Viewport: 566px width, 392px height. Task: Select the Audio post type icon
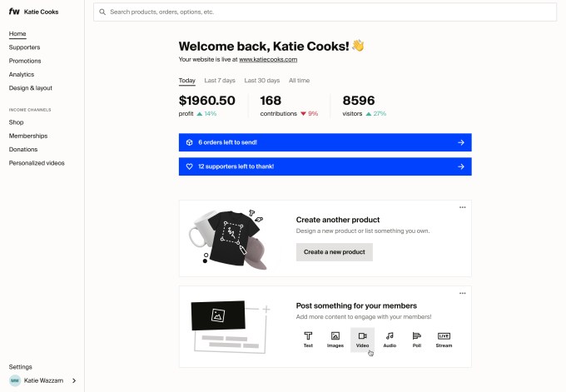tap(390, 336)
